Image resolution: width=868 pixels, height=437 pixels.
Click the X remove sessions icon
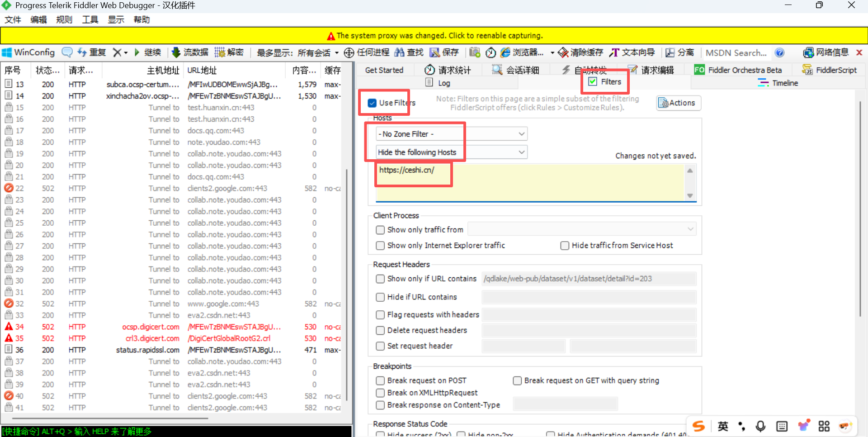coord(117,52)
